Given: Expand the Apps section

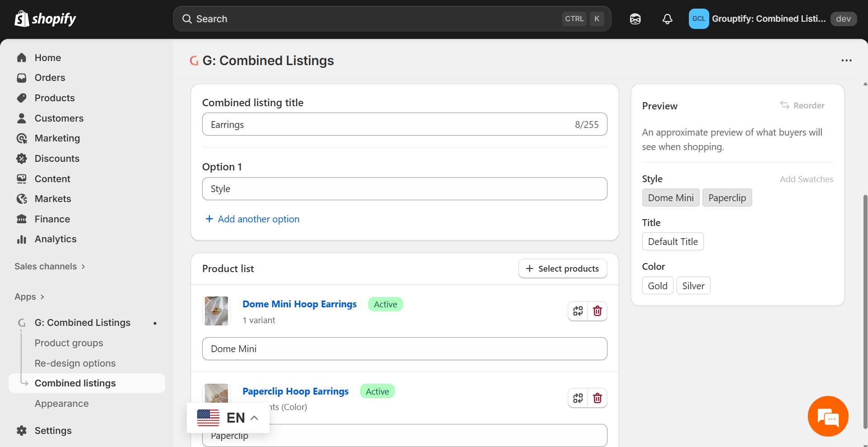Looking at the screenshot, I should click(x=29, y=297).
